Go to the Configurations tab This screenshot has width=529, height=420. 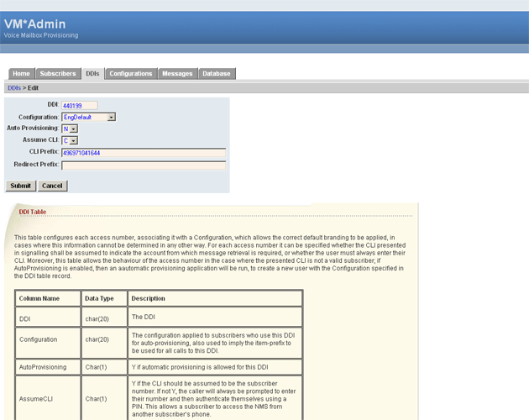tap(131, 74)
